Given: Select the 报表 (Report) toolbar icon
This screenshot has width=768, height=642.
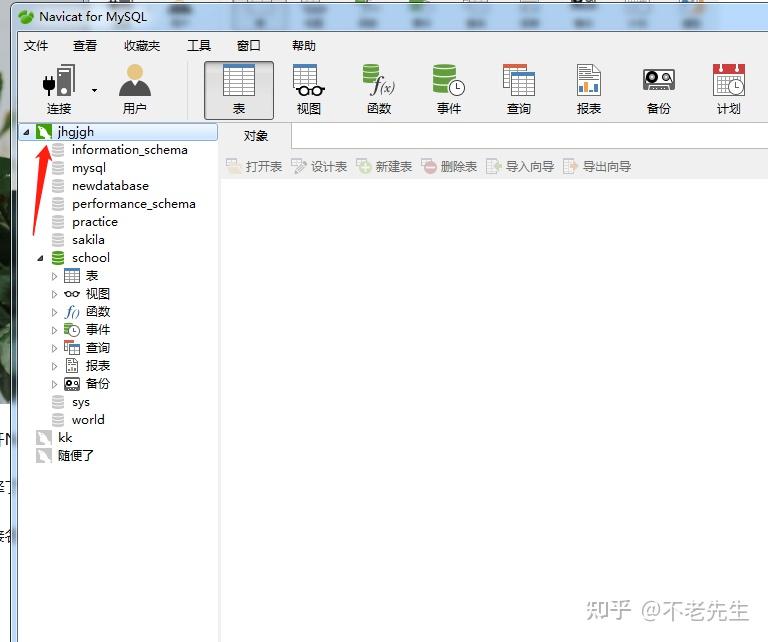Looking at the screenshot, I should [589, 90].
